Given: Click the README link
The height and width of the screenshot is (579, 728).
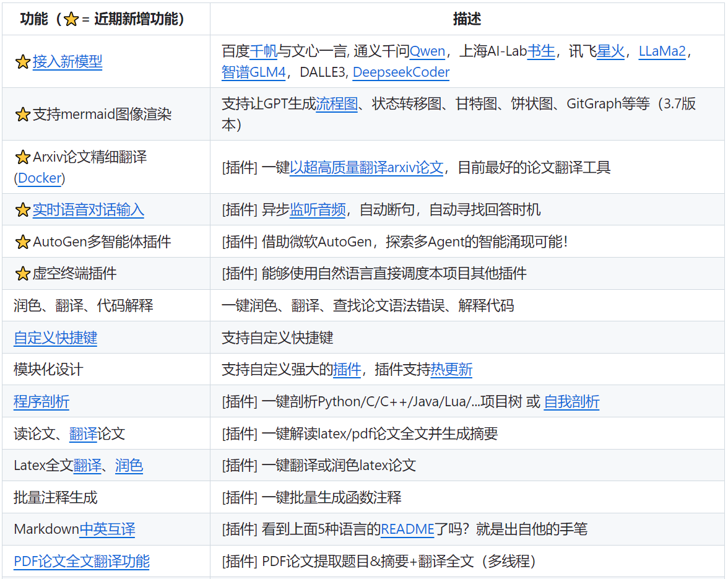Looking at the screenshot, I should tap(407, 529).
